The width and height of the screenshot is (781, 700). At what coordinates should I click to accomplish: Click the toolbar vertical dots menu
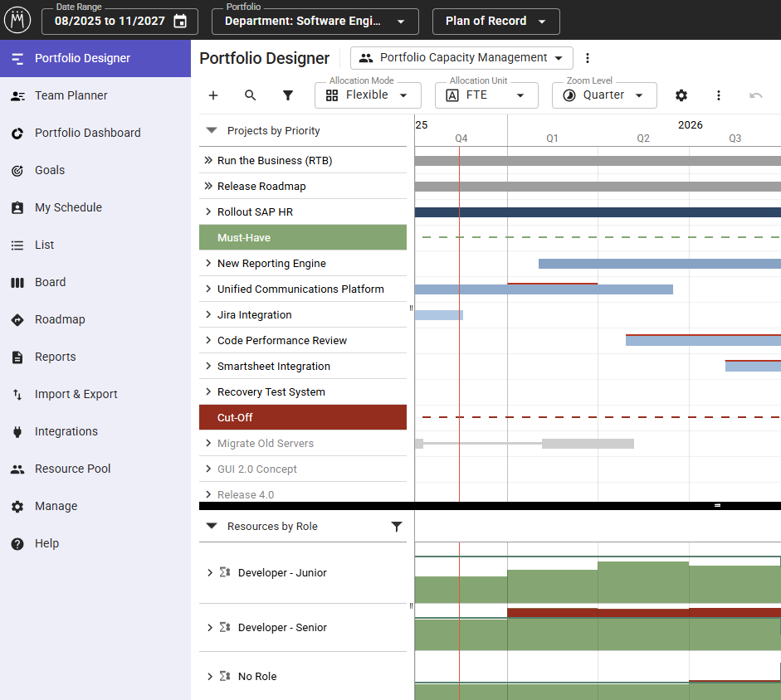click(x=719, y=95)
